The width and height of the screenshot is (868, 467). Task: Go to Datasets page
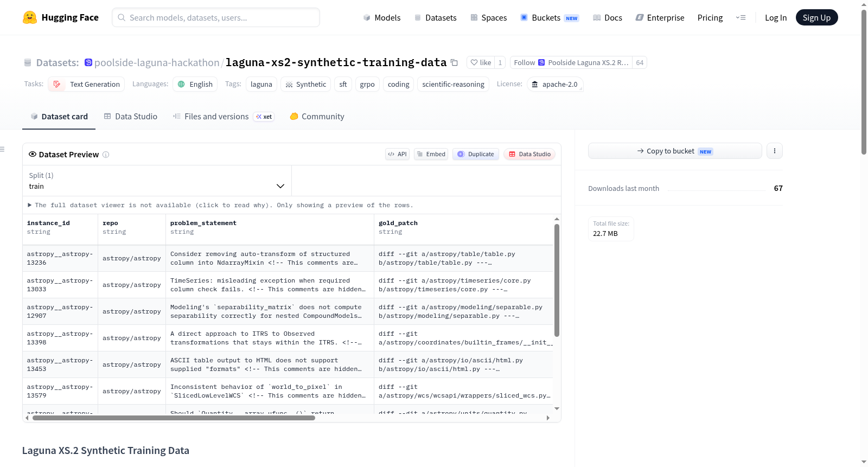pos(435,17)
